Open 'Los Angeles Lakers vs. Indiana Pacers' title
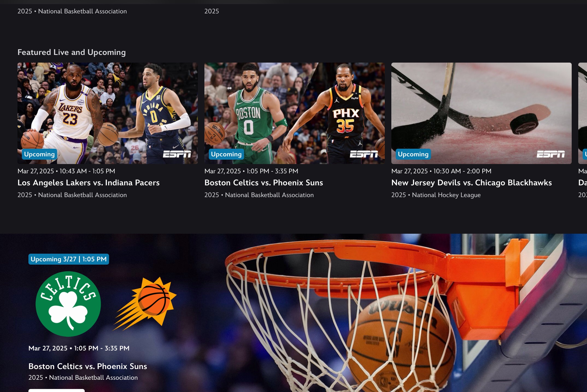587x392 pixels. pyautogui.click(x=89, y=183)
